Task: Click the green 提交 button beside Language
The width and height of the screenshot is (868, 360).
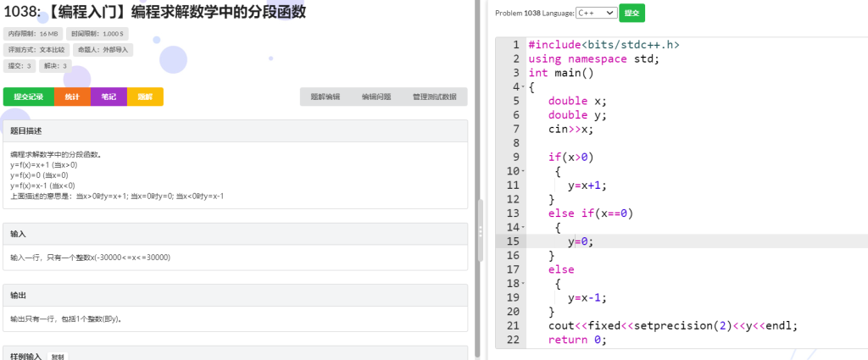Action: 632,13
